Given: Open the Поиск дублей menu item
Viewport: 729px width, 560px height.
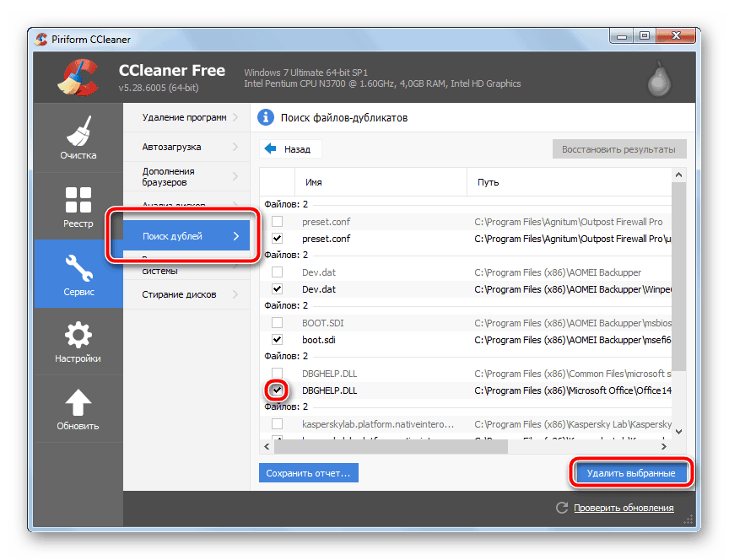Looking at the screenshot, I should tap(186, 236).
